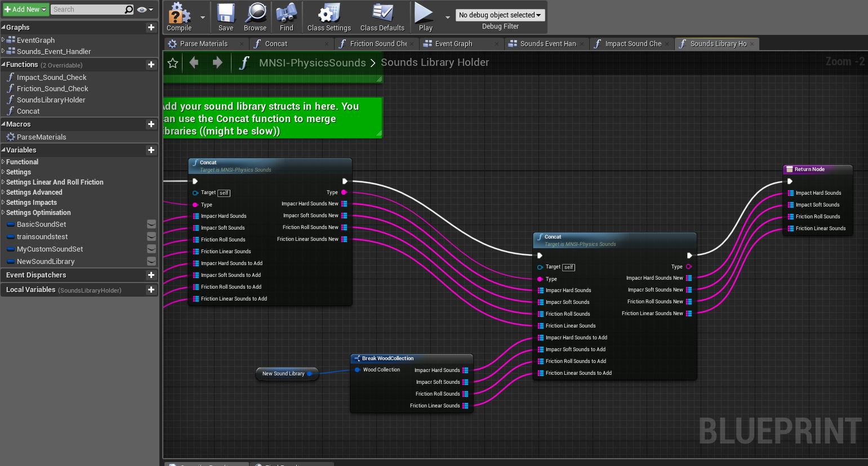Open the debug object filter dropdown
This screenshot has height=466, width=868.
[x=500, y=15]
